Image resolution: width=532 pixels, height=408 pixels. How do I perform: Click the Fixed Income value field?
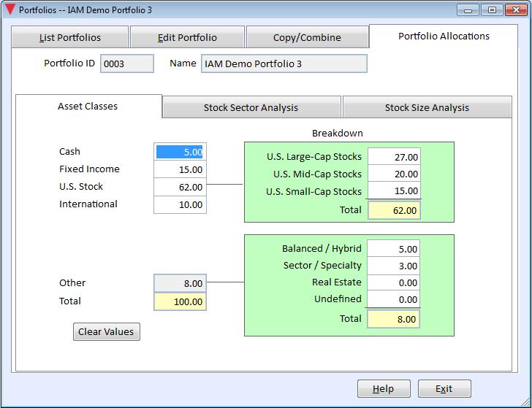180,169
